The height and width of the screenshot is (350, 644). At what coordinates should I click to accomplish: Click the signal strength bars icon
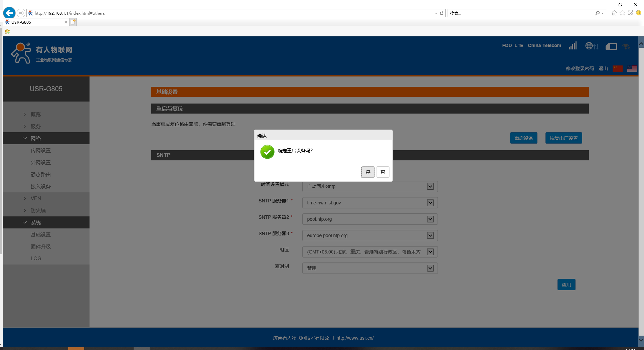573,46
